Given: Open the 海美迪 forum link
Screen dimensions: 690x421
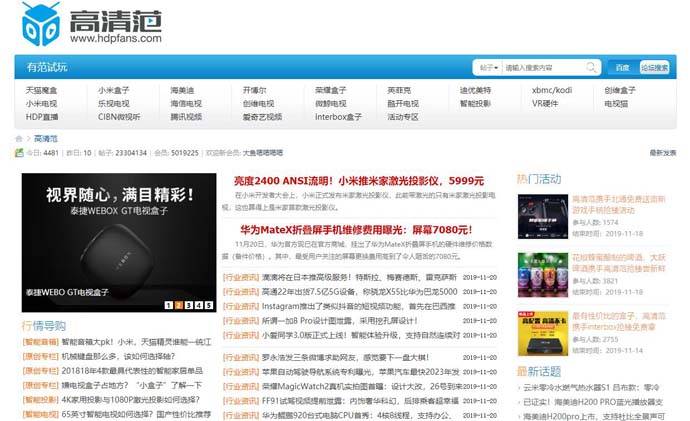Looking at the screenshot, I should coord(182,90).
